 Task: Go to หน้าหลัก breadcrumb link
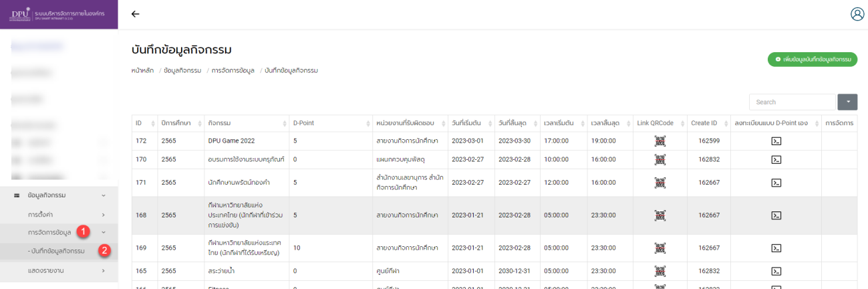click(x=142, y=70)
